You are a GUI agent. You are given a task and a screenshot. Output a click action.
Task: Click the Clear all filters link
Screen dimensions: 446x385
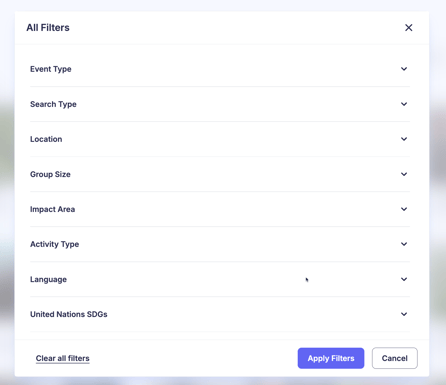tap(63, 358)
